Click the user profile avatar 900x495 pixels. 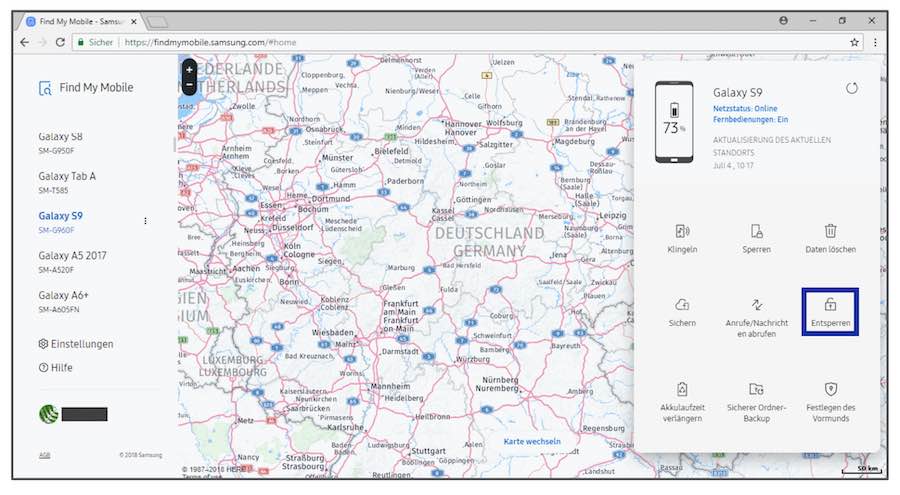pos(48,414)
